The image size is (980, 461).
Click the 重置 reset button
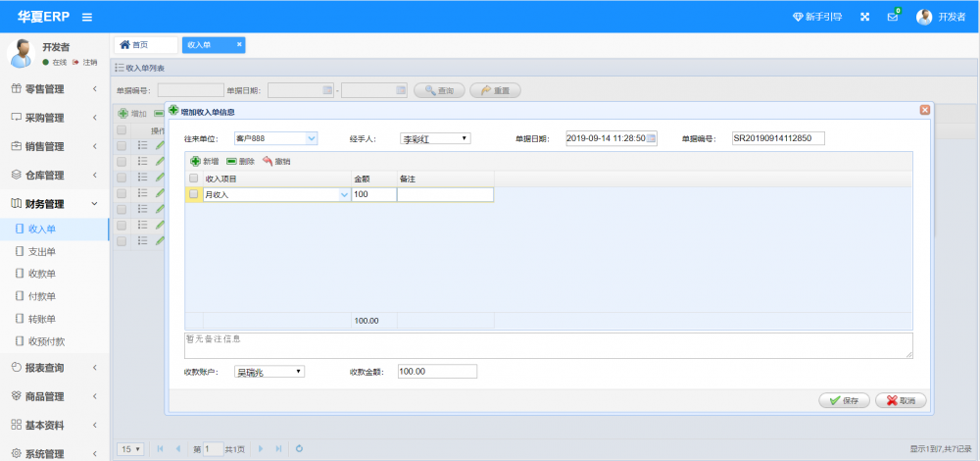(495, 90)
